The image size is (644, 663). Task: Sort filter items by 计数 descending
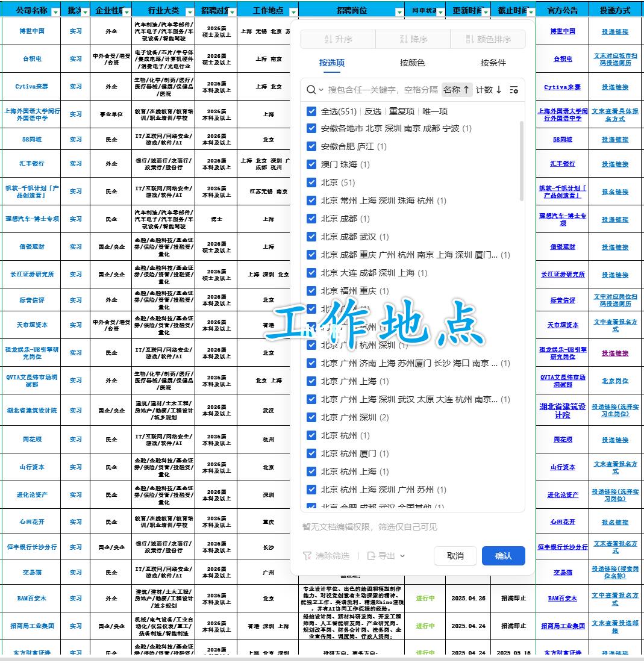point(489,90)
